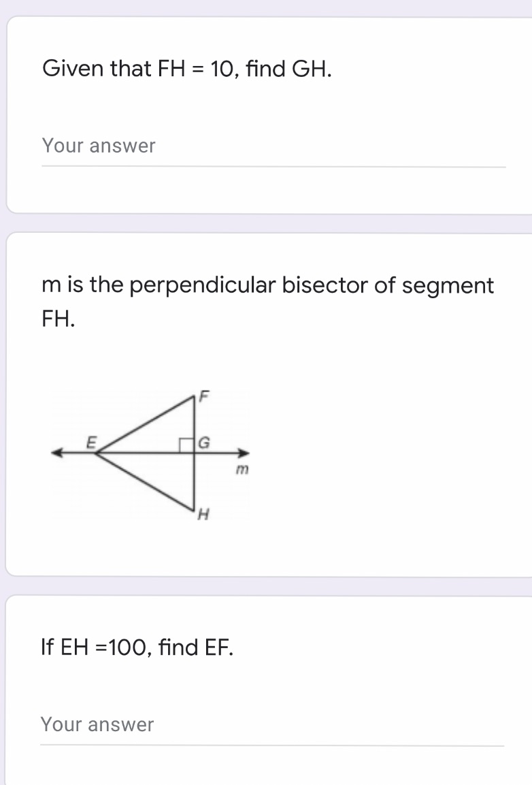Click the first "Your answer" placeholder text
The width and height of the screenshot is (532, 785).
[99, 146]
